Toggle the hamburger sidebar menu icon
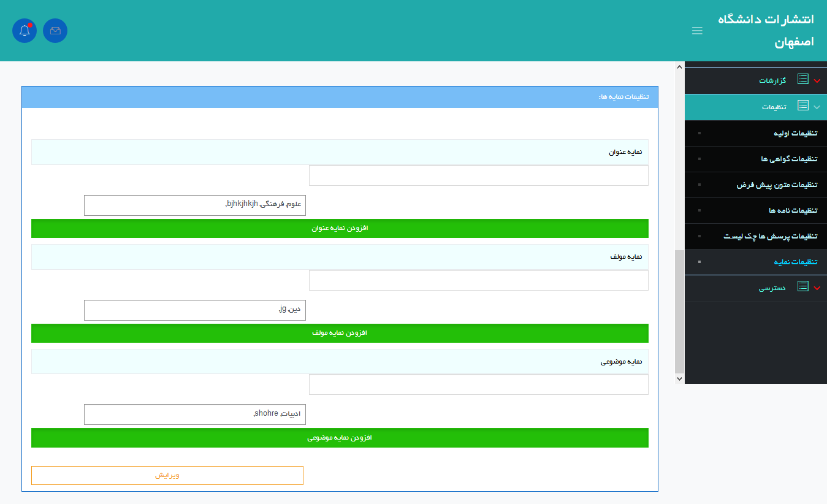The height and width of the screenshot is (504, 827). pos(697,31)
